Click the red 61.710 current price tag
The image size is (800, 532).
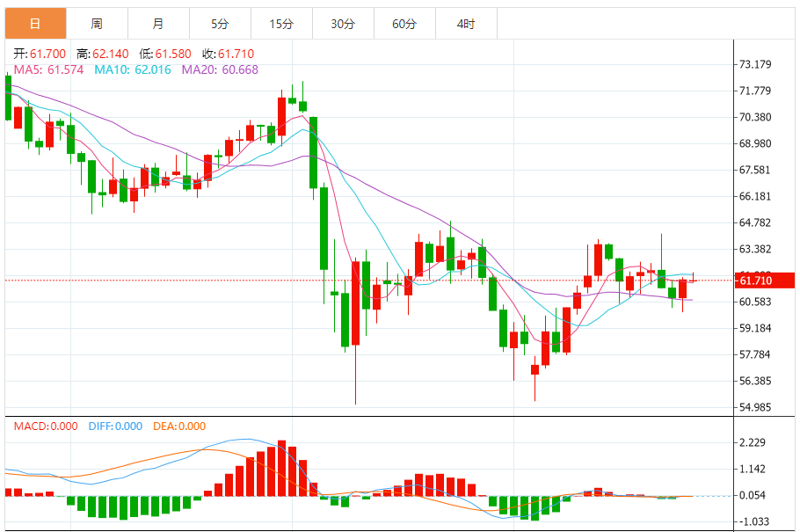(x=764, y=281)
